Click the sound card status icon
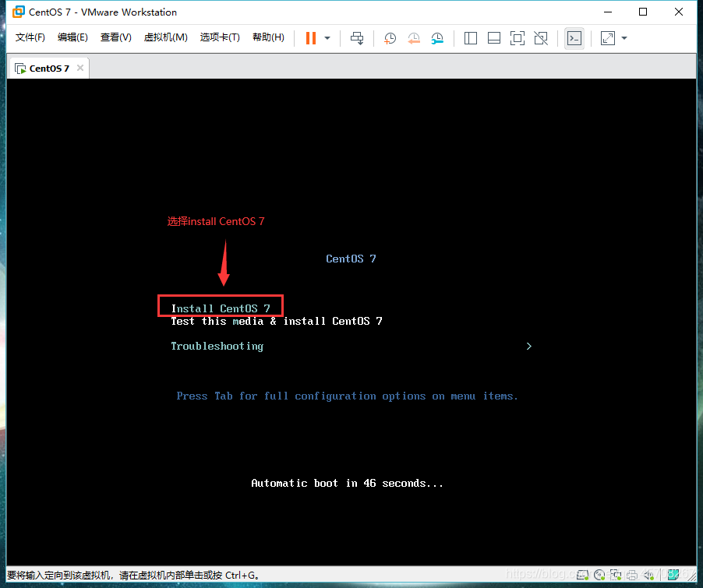The height and width of the screenshot is (588, 703). (x=648, y=575)
